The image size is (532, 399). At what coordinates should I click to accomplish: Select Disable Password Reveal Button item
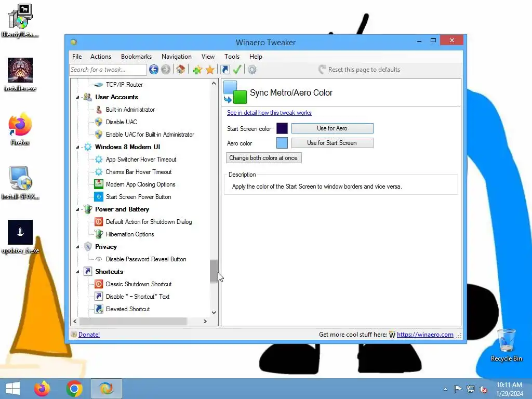pyautogui.click(x=146, y=259)
